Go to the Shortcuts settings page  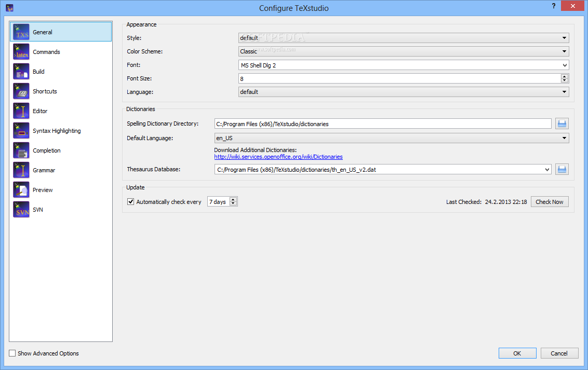(x=45, y=91)
